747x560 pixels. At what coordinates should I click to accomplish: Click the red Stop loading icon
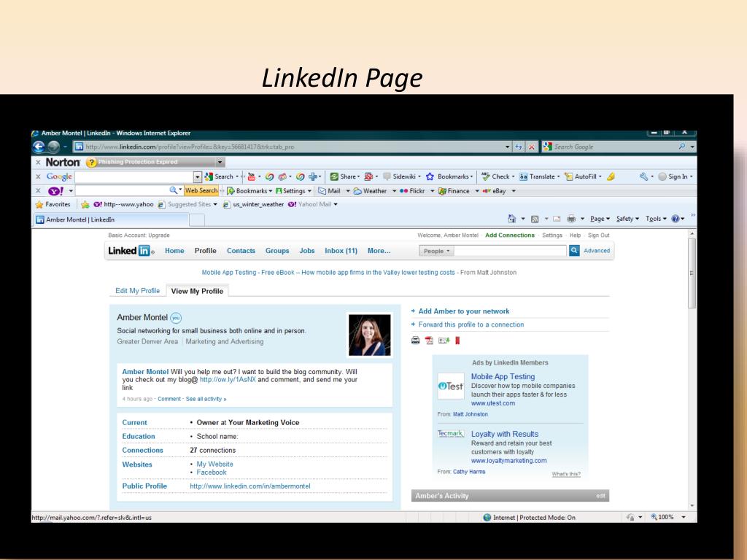coord(532,147)
